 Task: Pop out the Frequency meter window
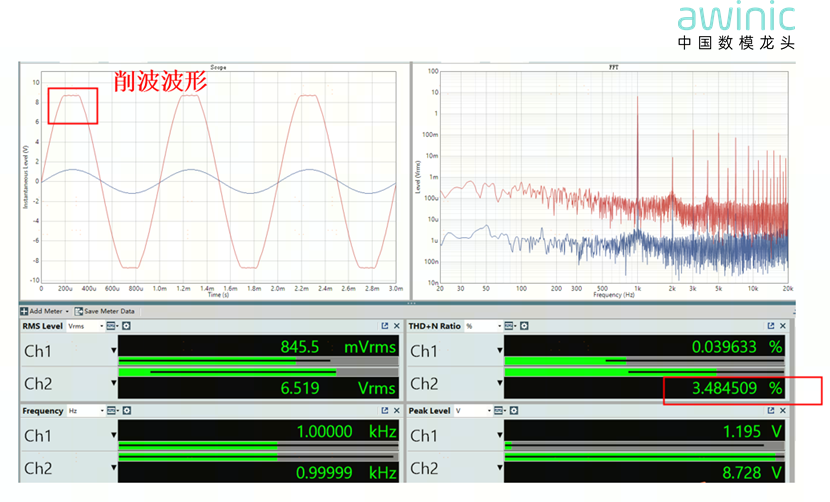point(385,411)
